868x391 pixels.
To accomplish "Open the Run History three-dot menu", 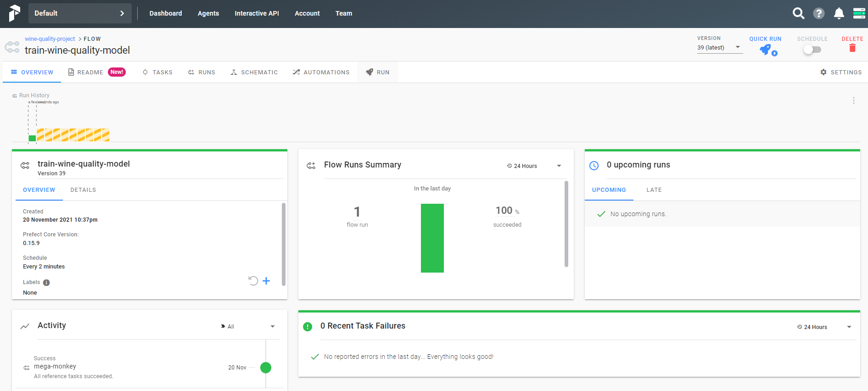I will coord(854,101).
